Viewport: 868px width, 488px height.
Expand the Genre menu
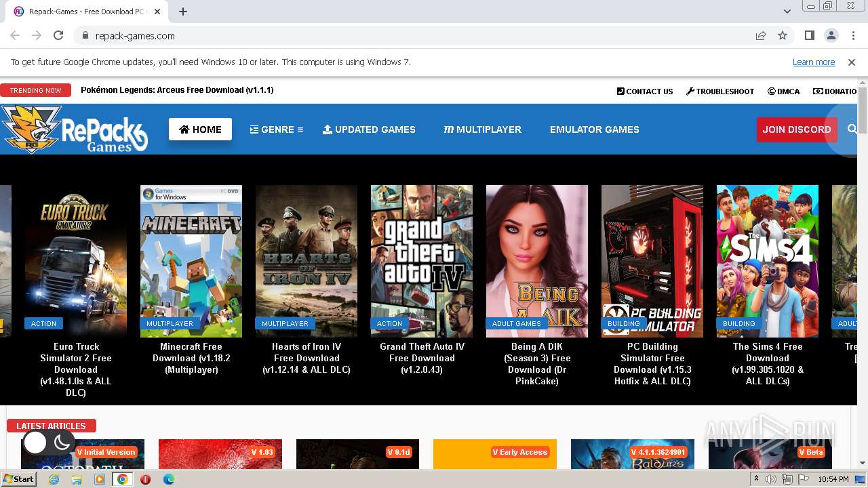click(x=277, y=129)
